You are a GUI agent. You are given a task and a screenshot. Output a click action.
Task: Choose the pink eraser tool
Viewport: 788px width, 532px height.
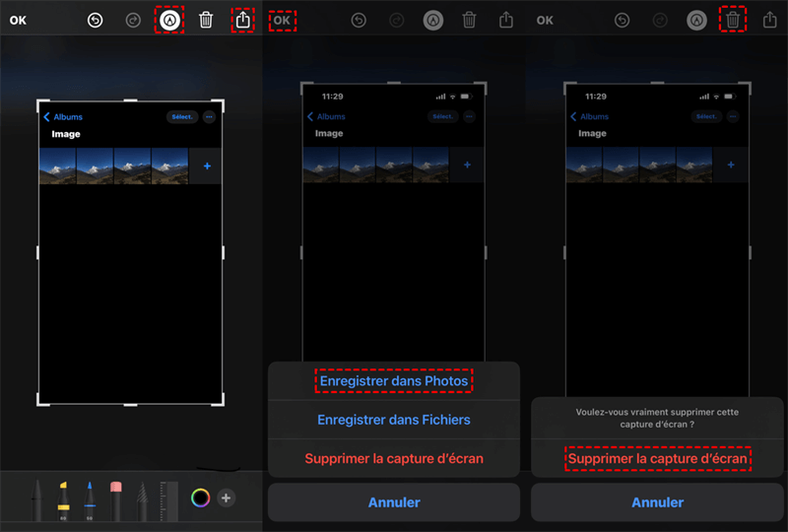click(115, 499)
